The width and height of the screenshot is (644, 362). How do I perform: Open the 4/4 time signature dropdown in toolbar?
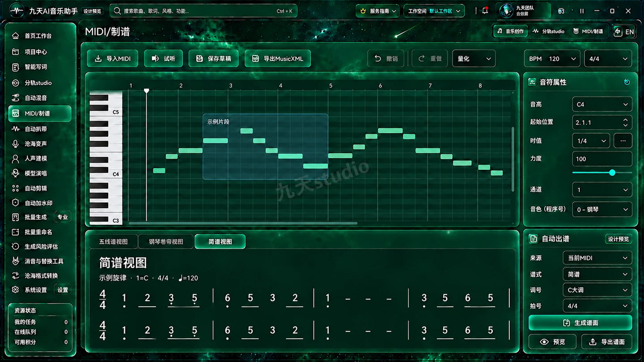point(608,59)
